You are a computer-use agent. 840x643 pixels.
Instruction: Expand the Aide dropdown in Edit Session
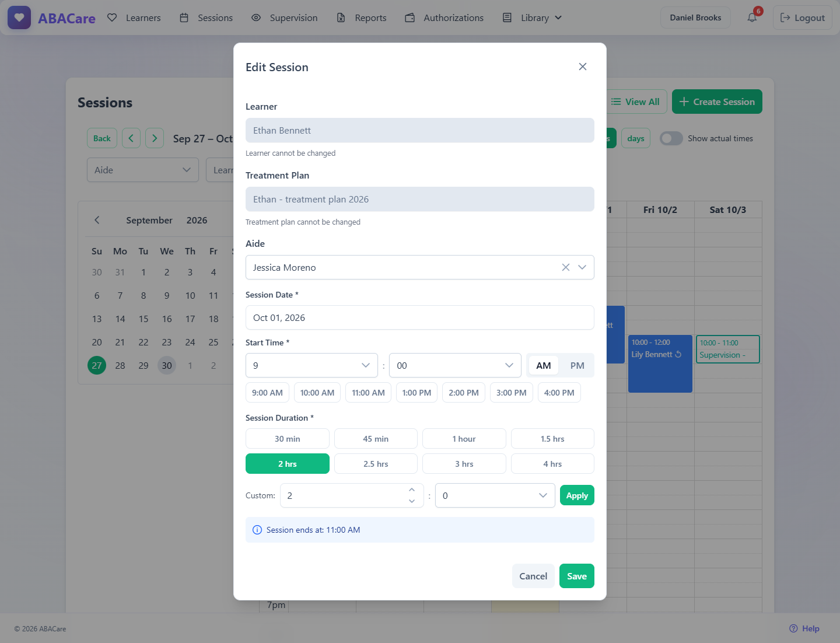582,267
